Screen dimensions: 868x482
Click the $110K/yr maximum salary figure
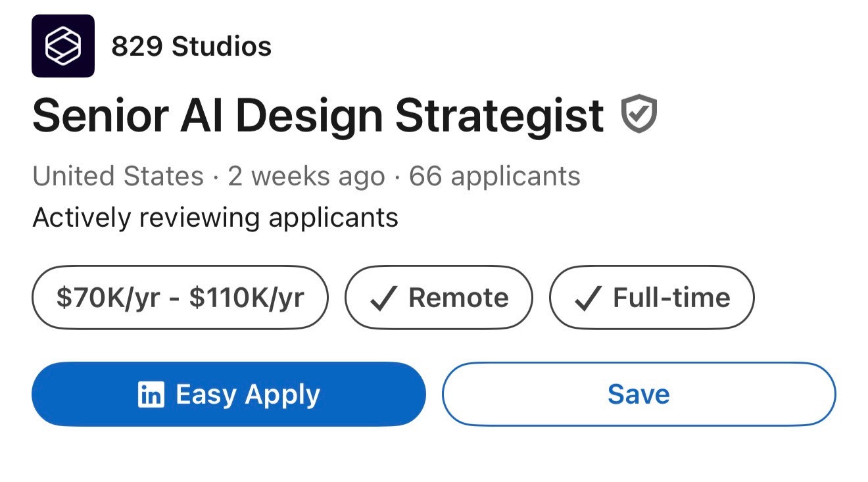click(247, 298)
